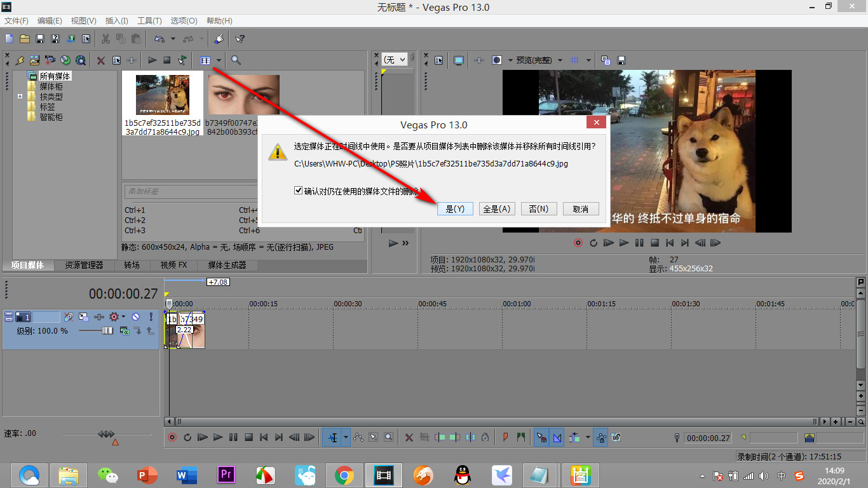
Task: Open the Auto Ripple dropdown arrow
Action: pos(588,437)
